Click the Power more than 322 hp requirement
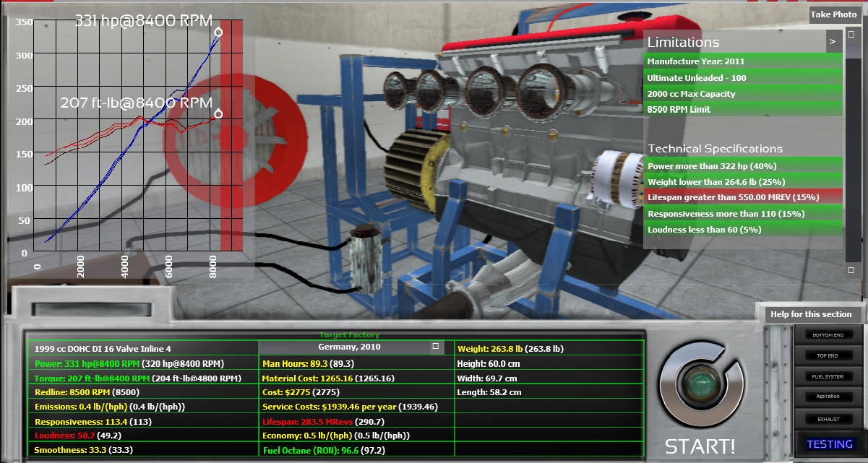868x463 pixels. (742, 166)
